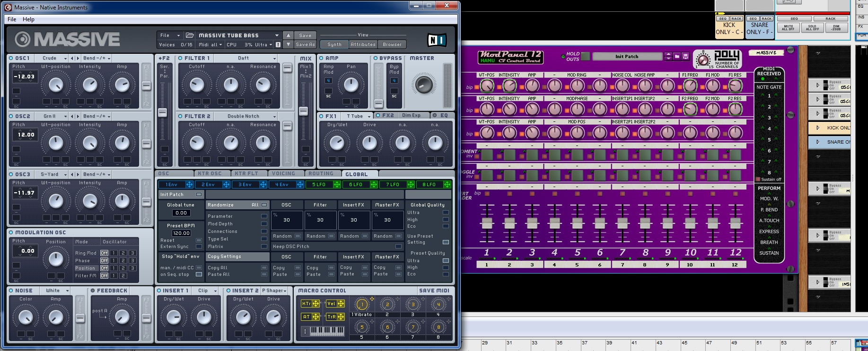868x351 pixels.
Task: Open the Help menu
Action: point(28,19)
